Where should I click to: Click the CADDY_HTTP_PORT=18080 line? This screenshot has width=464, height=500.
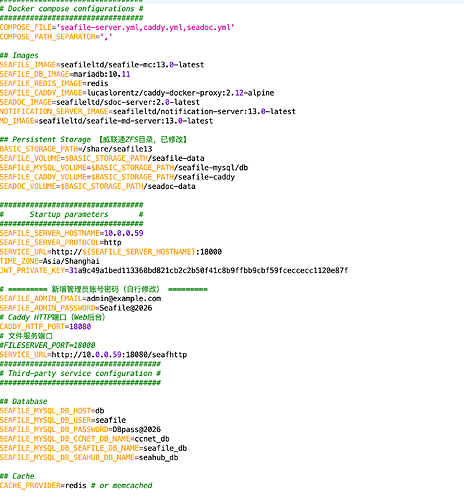point(45,326)
